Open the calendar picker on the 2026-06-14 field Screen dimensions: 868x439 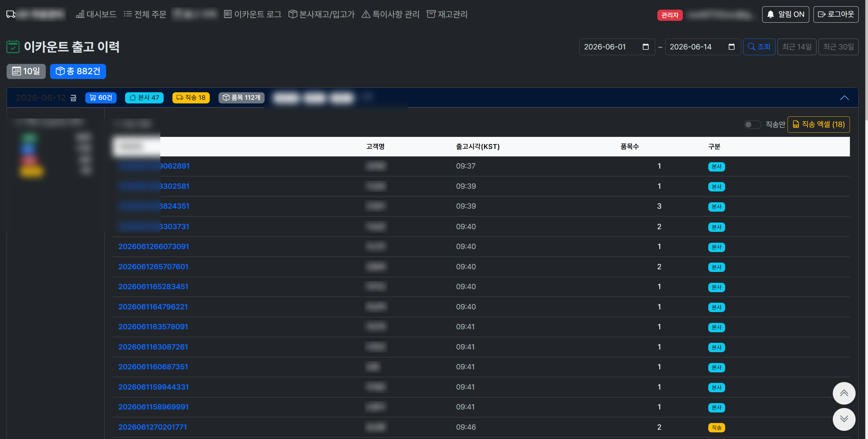731,47
